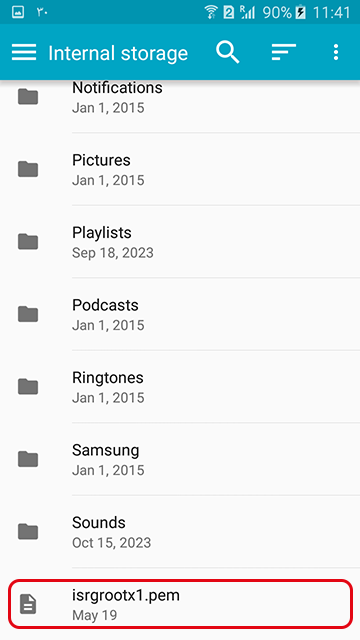Tap the Playlists folder icon

28,242
